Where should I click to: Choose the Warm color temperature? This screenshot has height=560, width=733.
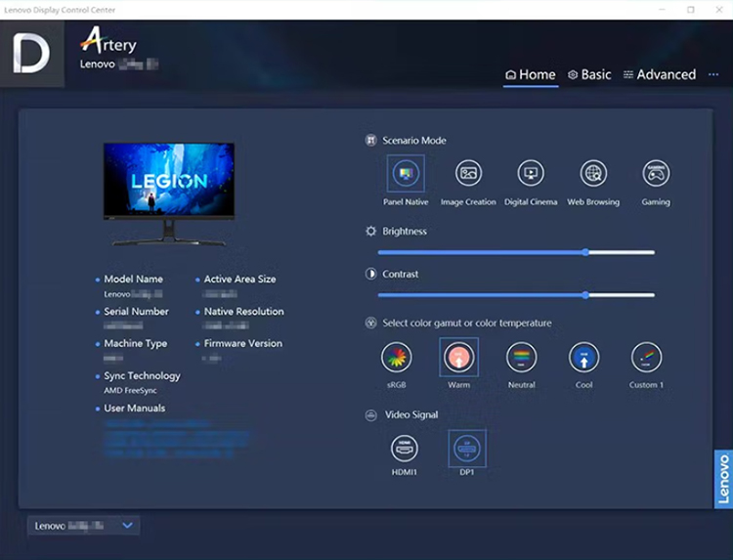[458, 358]
